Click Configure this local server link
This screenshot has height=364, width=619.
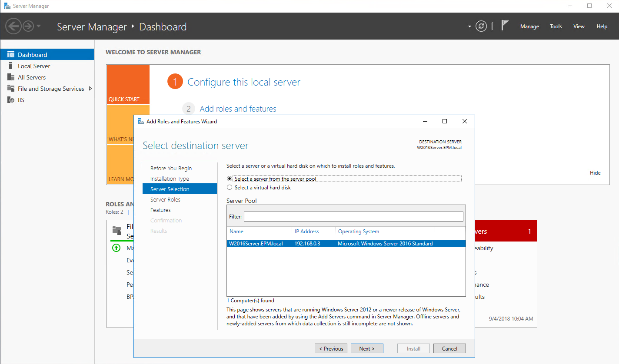click(x=244, y=82)
